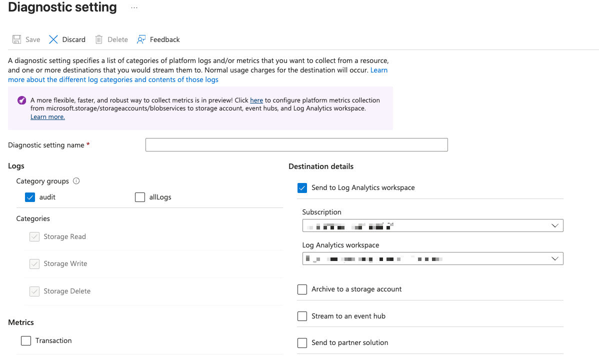Screen dimensions: 599x364
Task: Enable the allLogs category group checkbox
Action: click(140, 197)
